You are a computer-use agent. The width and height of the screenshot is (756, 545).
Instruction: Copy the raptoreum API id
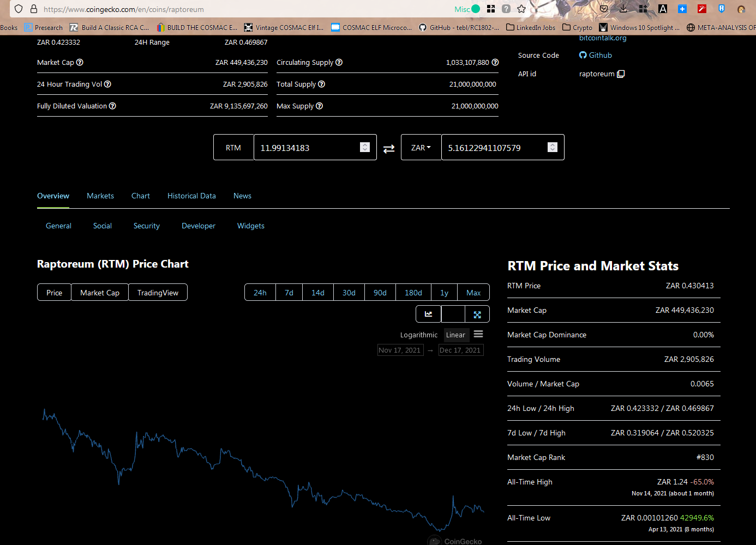point(621,74)
